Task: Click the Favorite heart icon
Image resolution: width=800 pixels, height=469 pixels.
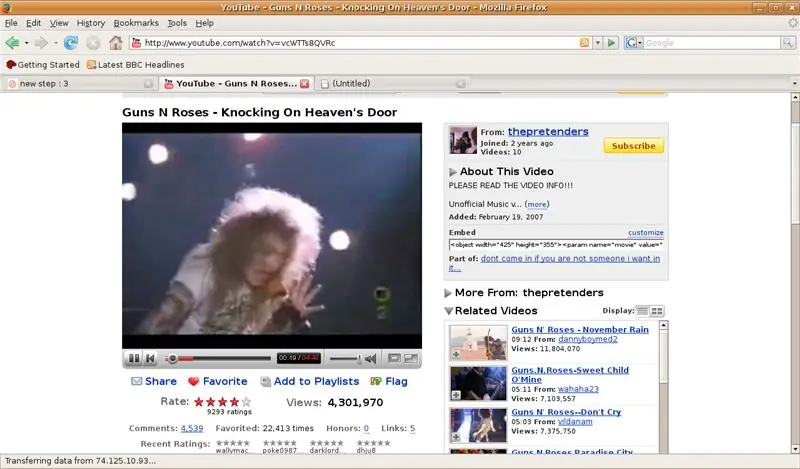Action: (x=193, y=382)
